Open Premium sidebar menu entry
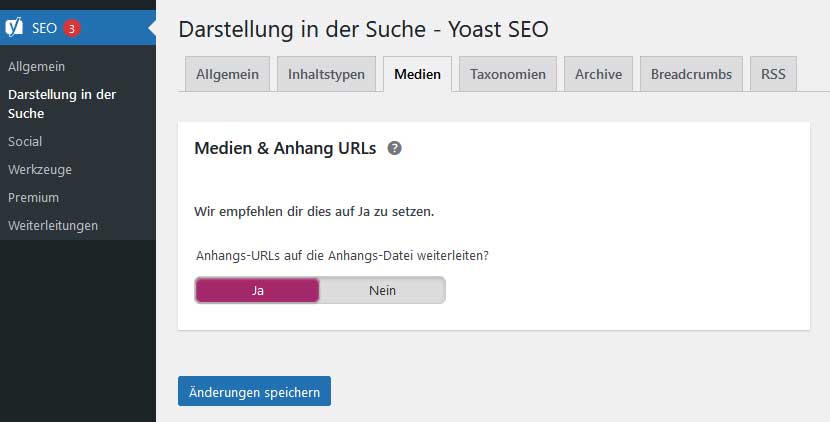830x422 pixels. point(33,197)
